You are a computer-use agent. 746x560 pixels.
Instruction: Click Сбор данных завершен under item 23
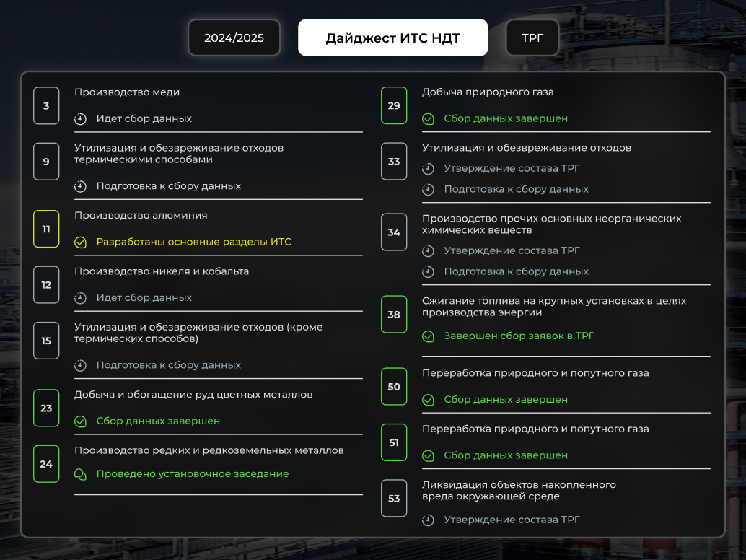pyautogui.click(x=158, y=421)
